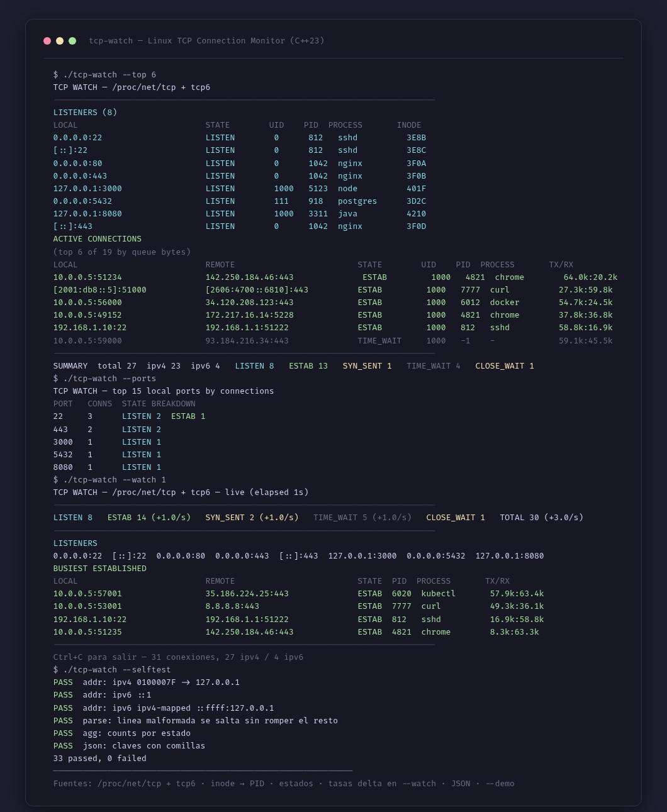The width and height of the screenshot is (667, 812).
Task: Select remote address '93.184.216.34:443'
Action: click(247, 341)
